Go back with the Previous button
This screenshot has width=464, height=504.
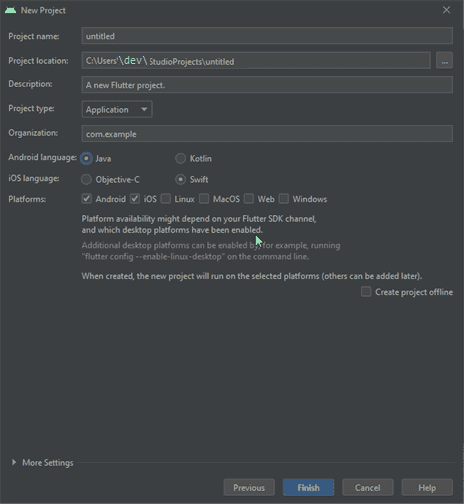click(249, 488)
